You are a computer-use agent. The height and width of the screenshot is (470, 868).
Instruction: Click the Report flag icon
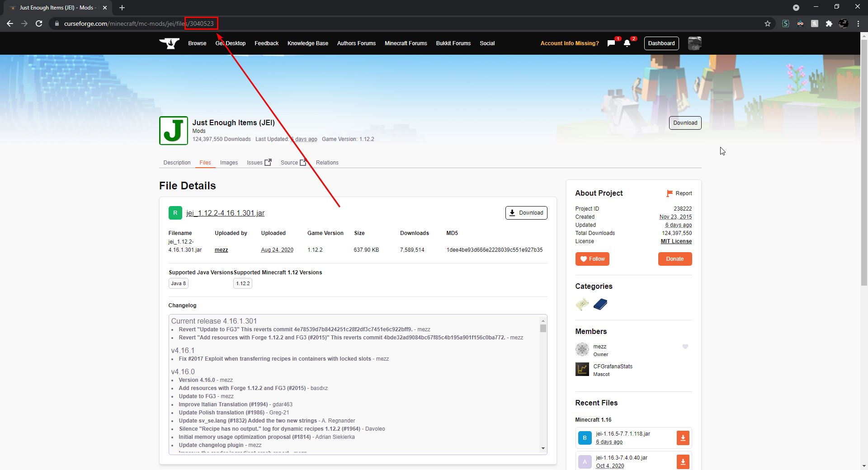point(670,193)
